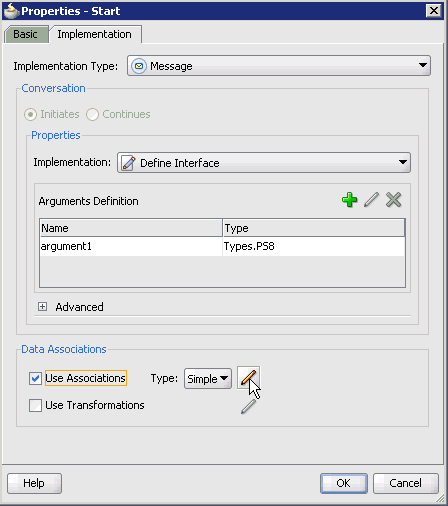Click the Use Transformations label
Image resolution: width=448 pixels, height=506 pixels.
(x=95, y=405)
